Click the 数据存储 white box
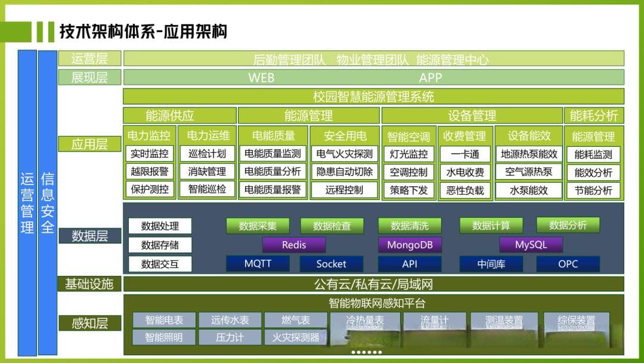Image resolution: width=644 pixels, height=363 pixels. click(x=160, y=245)
